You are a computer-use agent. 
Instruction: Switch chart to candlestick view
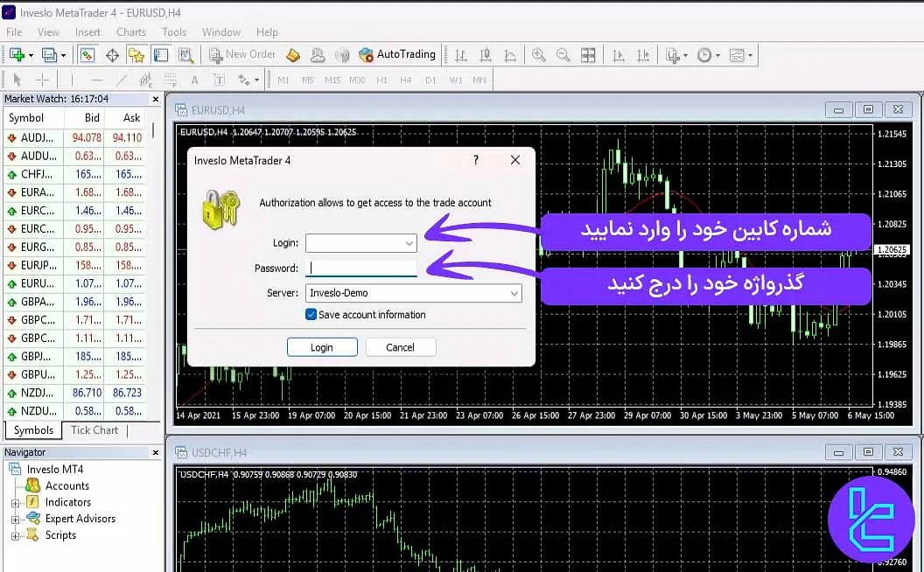tap(486, 54)
